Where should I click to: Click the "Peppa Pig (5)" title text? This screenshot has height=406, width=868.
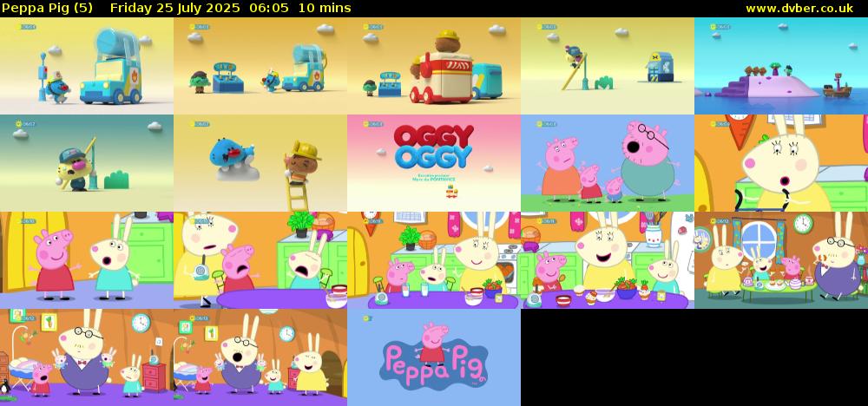click(47, 9)
